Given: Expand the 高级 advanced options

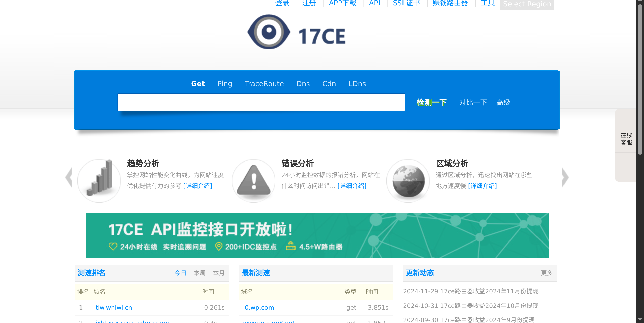Looking at the screenshot, I should point(503,102).
